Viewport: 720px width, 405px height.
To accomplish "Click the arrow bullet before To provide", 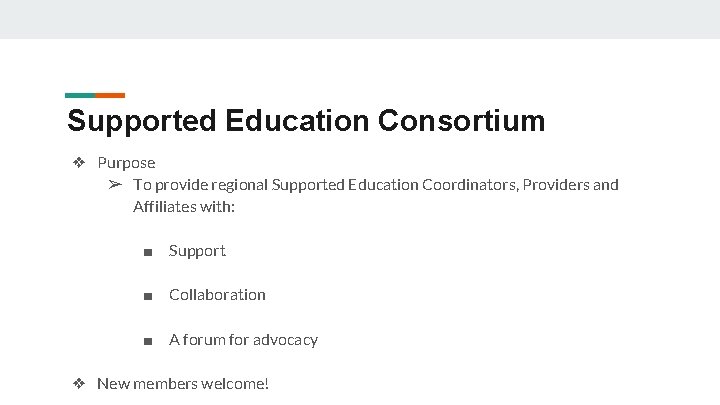I will click(115, 185).
